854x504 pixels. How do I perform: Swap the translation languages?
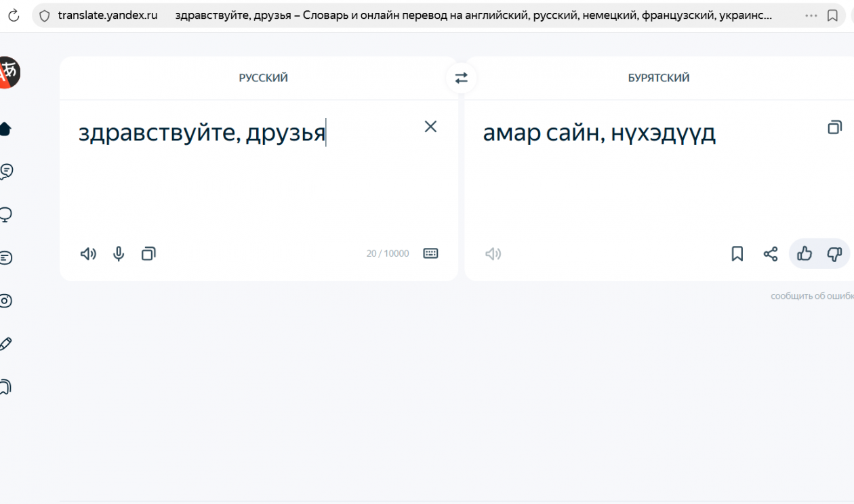click(461, 77)
